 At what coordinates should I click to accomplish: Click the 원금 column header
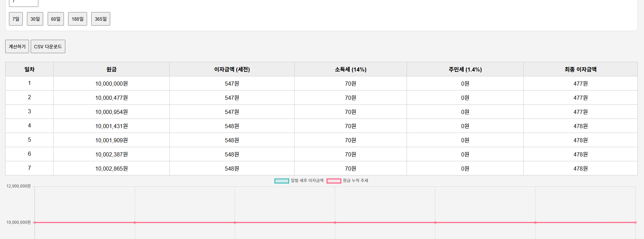(x=111, y=69)
